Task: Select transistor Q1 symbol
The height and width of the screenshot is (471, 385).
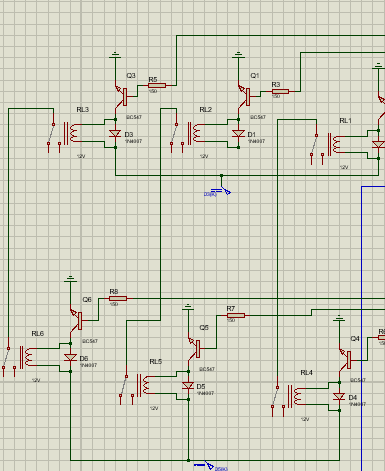Action: pyautogui.click(x=244, y=97)
